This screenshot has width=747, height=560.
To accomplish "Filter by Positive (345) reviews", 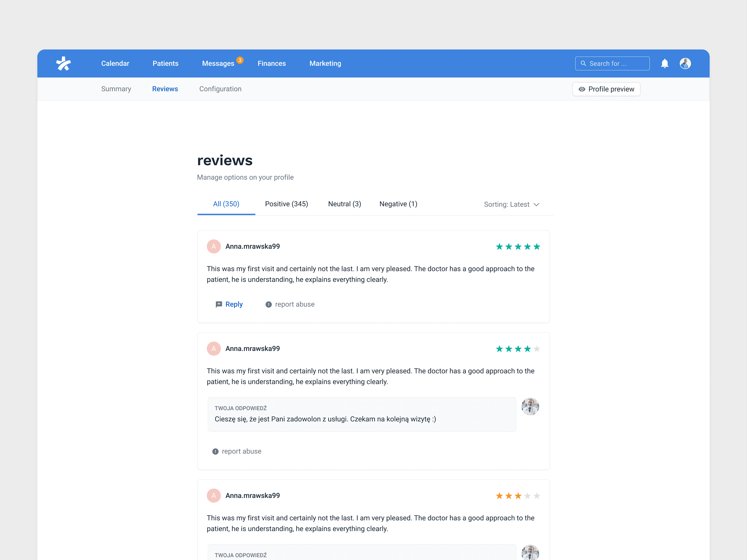I will pos(286,204).
